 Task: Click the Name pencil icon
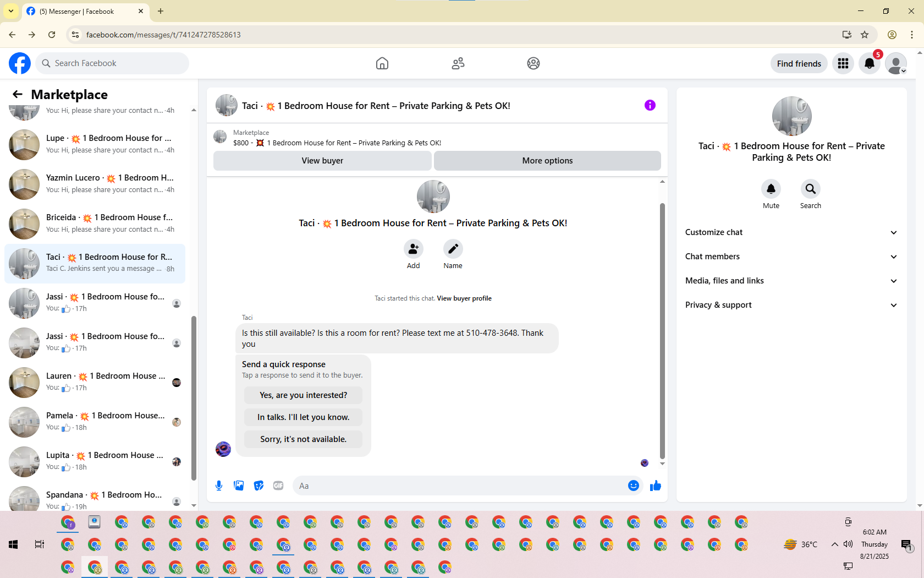click(453, 249)
